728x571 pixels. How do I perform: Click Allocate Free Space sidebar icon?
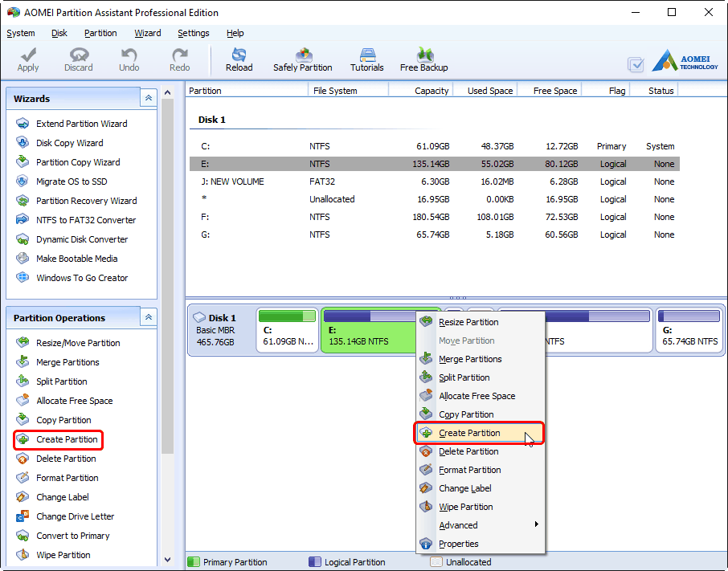pyautogui.click(x=22, y=400)
